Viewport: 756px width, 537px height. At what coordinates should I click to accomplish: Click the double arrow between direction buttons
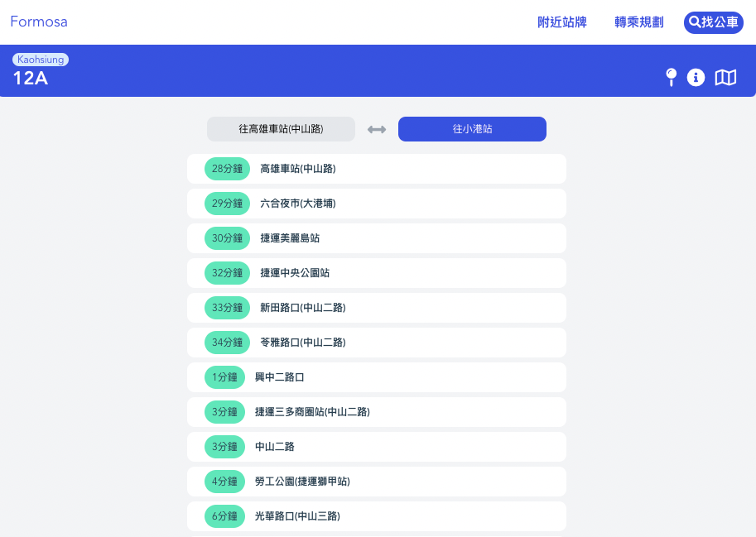tap(376, 129)
